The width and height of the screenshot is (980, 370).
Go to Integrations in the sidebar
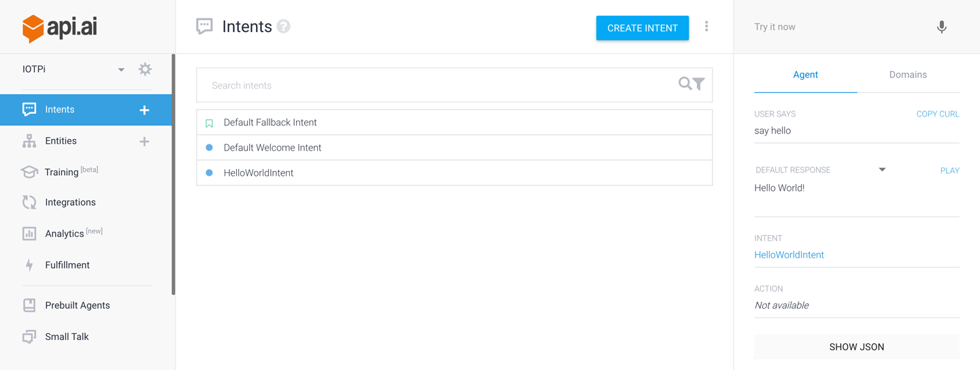pyautogui.click(x=70, y=202)
